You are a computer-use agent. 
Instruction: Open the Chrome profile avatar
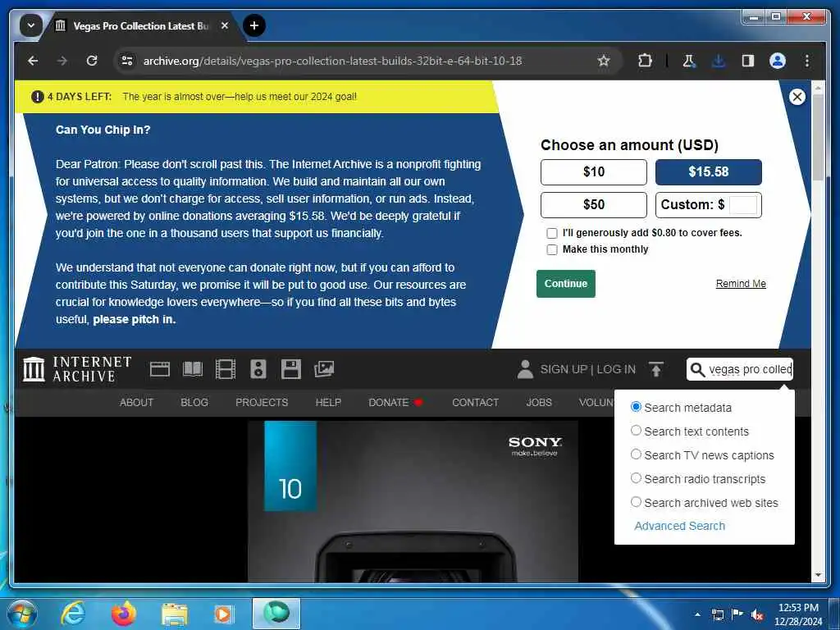coord(778,61)
